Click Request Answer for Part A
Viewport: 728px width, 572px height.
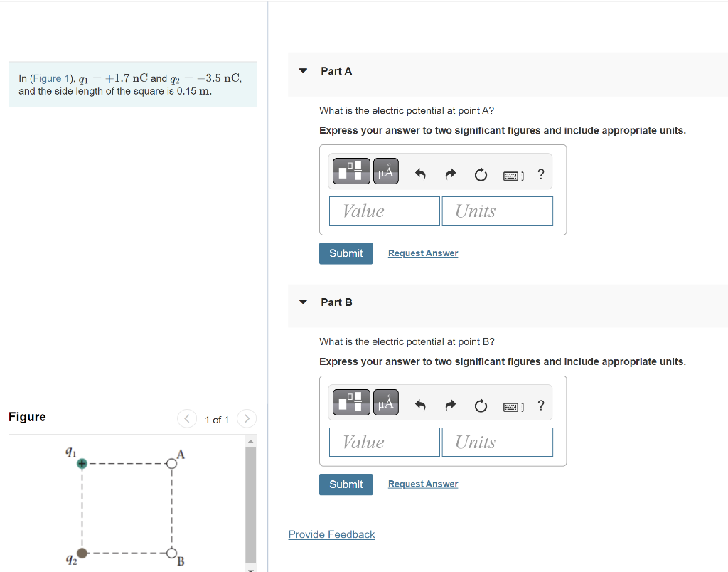[422, 253]
